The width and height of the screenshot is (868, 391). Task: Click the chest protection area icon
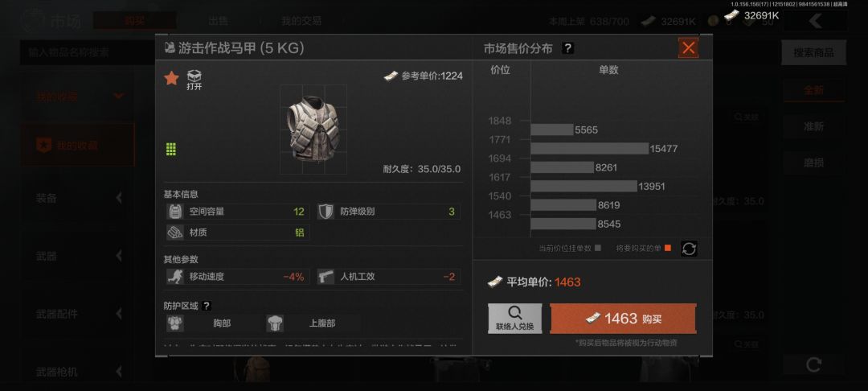175,323
